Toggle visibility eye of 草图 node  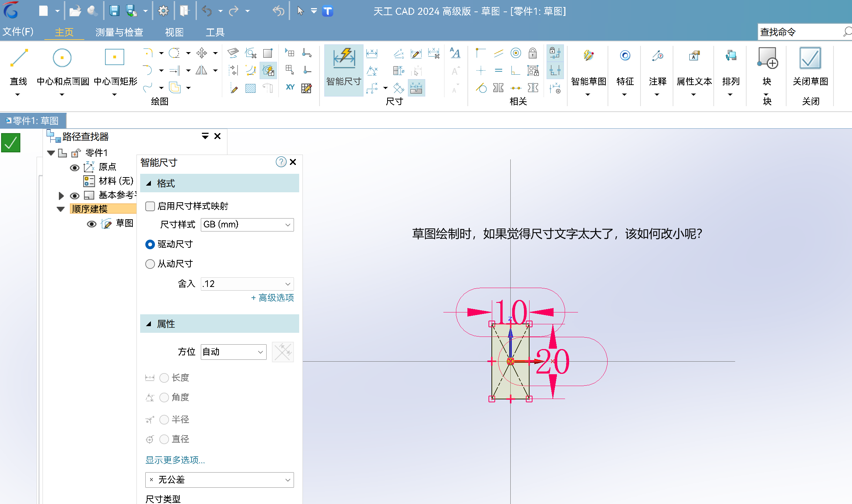pos(92,224)
